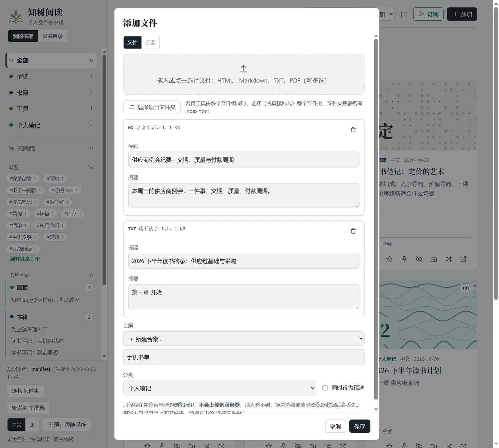
Task: Open the 隐私政策 link
Action: pyautogui.click(x=40, y=439)
